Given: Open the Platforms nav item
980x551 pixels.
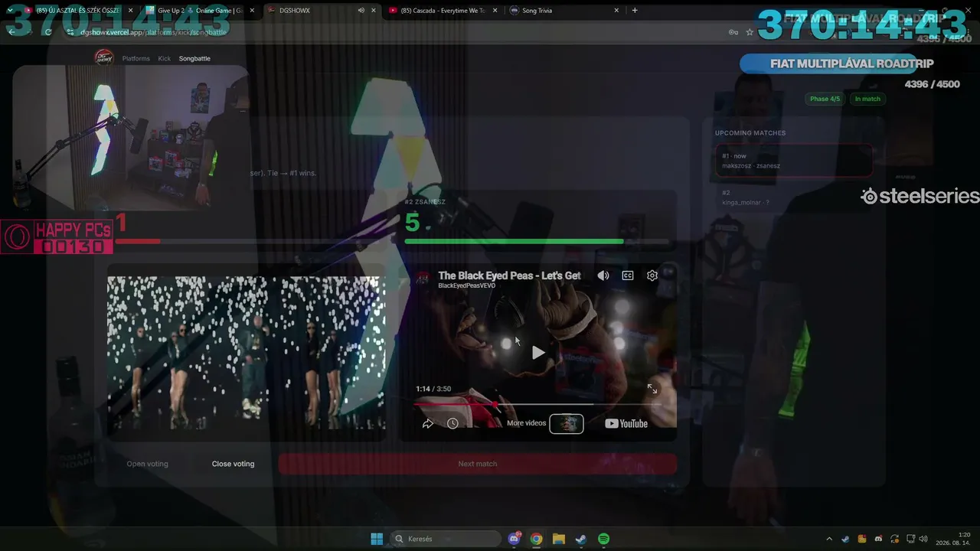Looking at the screenshot, I should coord(136,58).
